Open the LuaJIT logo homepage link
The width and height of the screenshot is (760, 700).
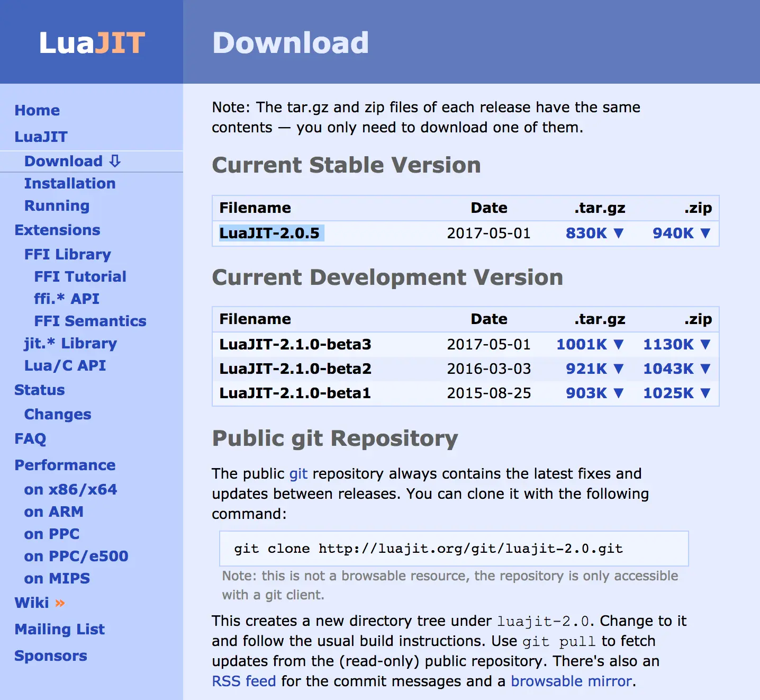92,42
